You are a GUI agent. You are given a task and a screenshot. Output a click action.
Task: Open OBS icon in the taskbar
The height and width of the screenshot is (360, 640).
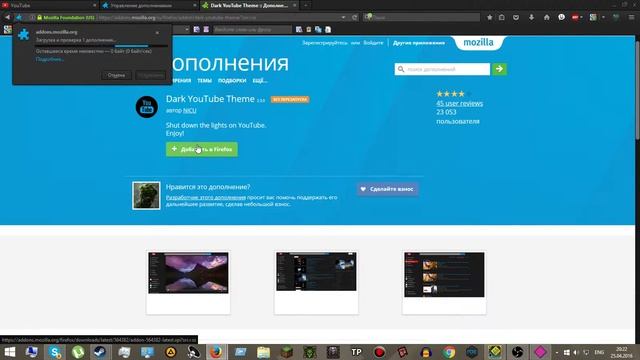(x=518, y=352)
